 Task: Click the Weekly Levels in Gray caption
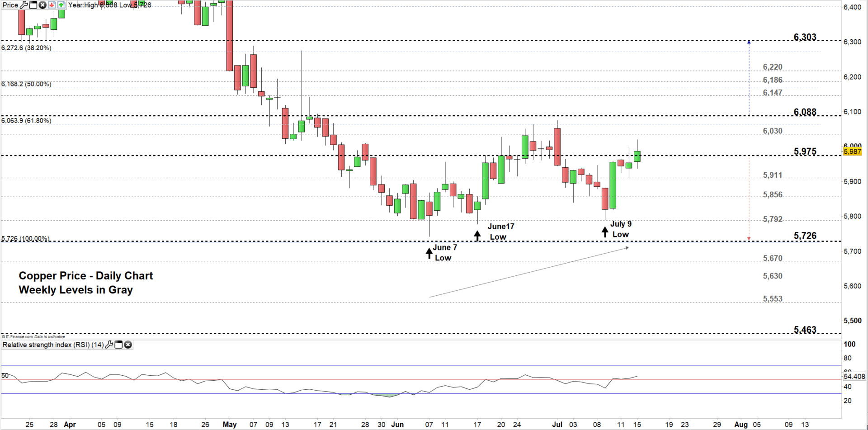[x=75, y=290]
